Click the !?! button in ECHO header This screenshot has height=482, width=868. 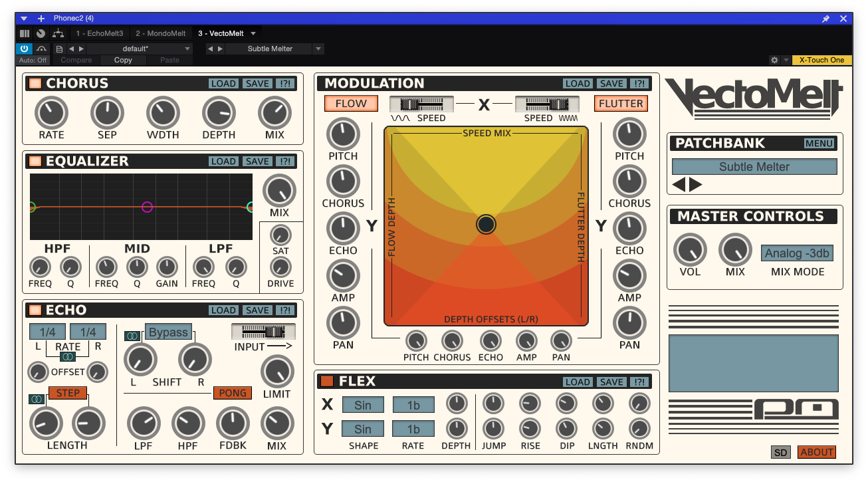point(286,310)
